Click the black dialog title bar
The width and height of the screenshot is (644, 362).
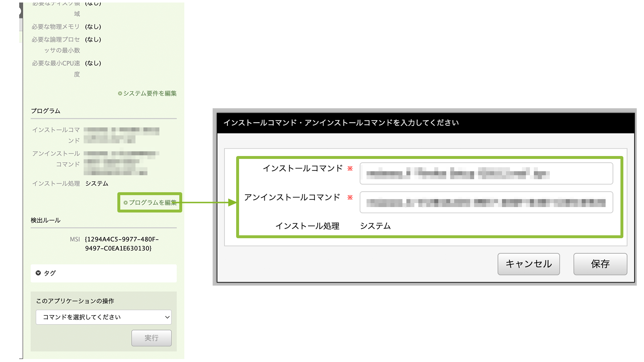pyautogui.click(x=425, y=123)
